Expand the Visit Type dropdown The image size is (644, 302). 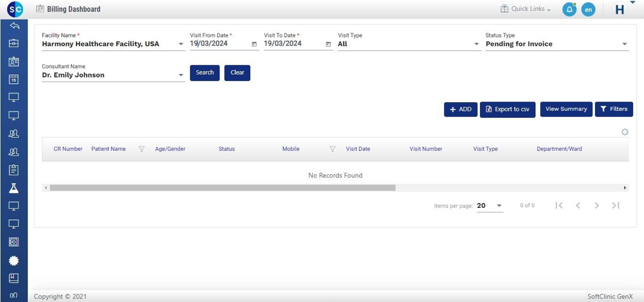(477, 44)
